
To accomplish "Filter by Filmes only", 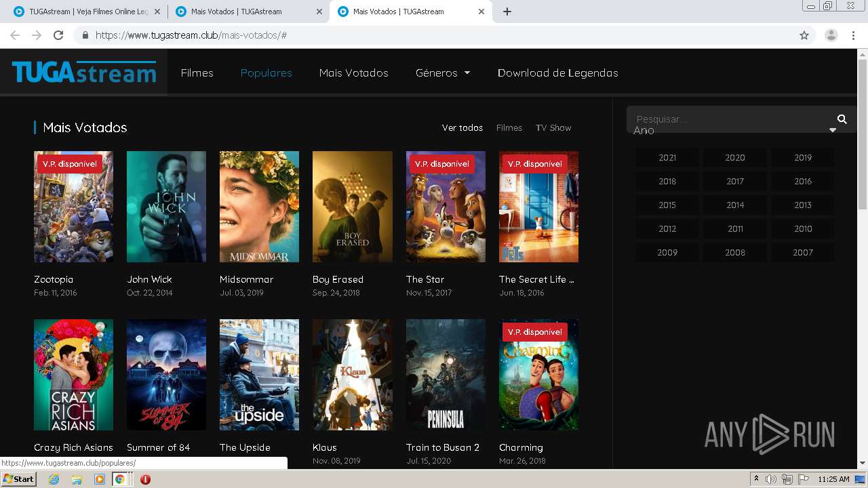I will [509, 127].
